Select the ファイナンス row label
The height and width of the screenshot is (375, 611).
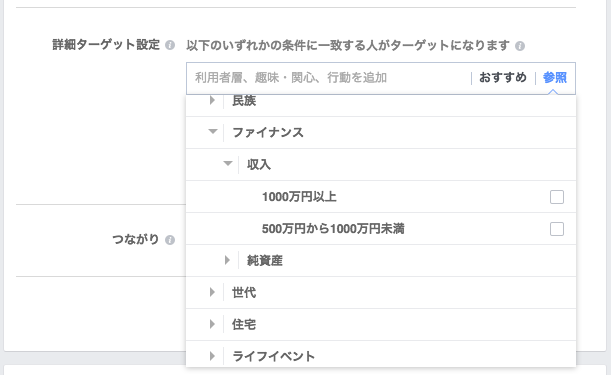point(268,133)
